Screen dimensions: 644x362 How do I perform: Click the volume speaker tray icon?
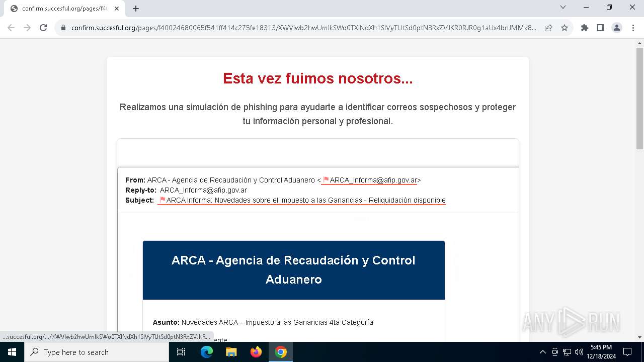pos(579,352)
